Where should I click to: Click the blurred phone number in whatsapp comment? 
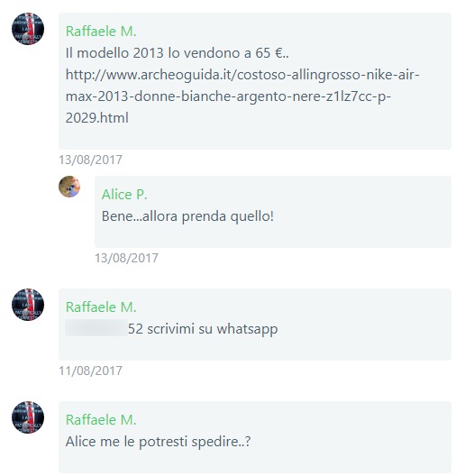[x=96, y=328]
